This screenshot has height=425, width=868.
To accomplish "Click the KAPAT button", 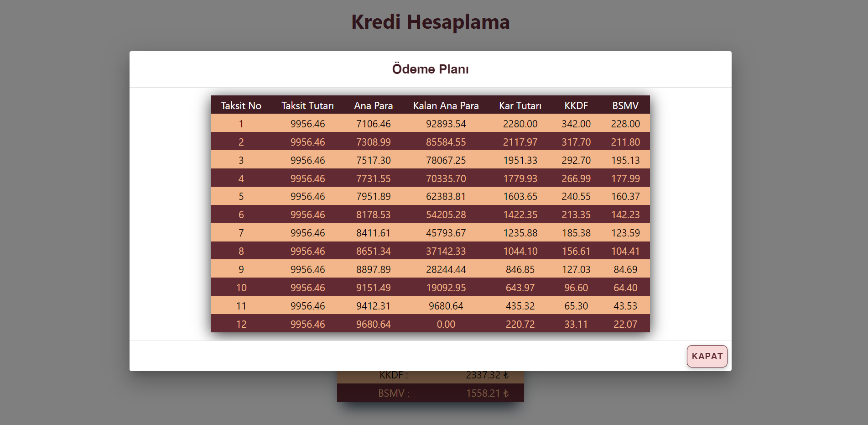I will point(707,356).
